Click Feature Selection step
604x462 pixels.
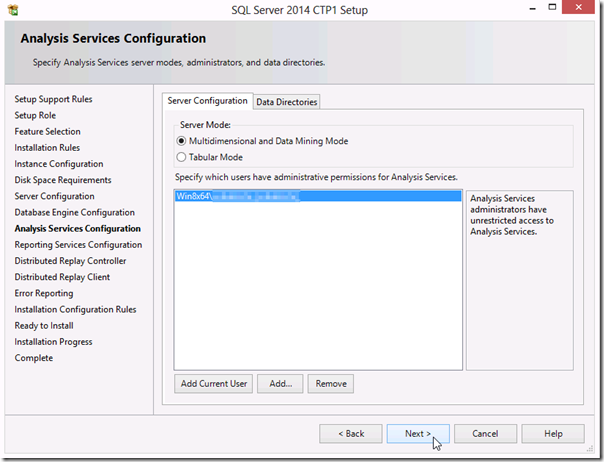[47, 131]
